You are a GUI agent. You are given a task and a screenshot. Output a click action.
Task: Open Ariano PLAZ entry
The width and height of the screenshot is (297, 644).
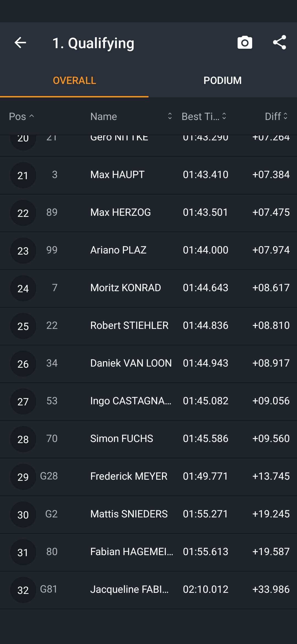(x=148, y=250)
